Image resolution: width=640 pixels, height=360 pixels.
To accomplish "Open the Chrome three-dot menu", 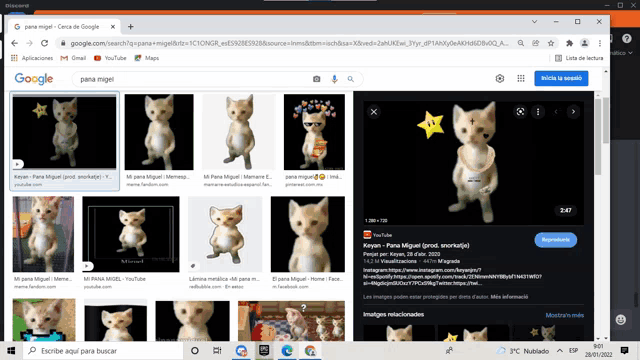I will 600,43.
